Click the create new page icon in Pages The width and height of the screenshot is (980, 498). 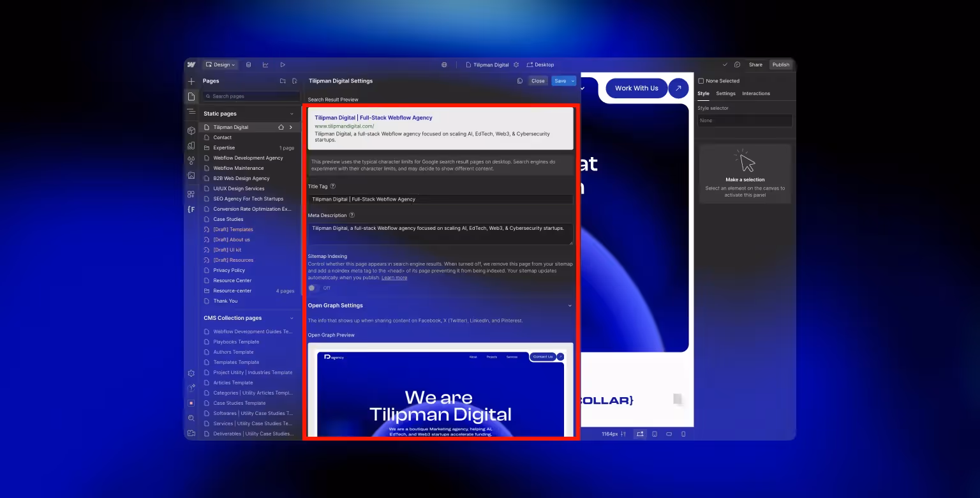click(x=294, y=81)
